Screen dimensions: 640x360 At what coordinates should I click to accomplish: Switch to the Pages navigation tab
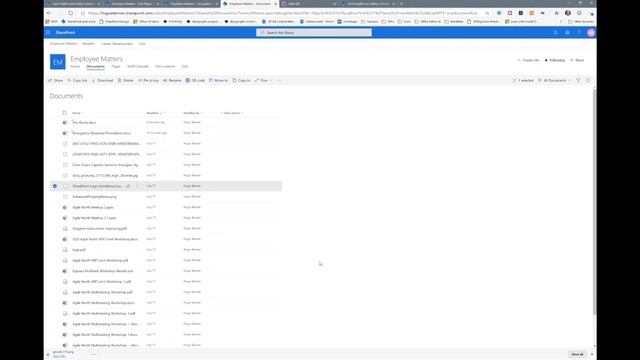click(116, 66)
